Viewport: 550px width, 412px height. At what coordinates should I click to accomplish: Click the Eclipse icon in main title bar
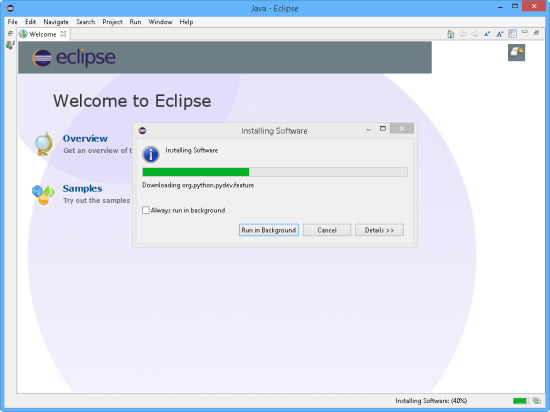pyautogui.click(x=10, y=8)
